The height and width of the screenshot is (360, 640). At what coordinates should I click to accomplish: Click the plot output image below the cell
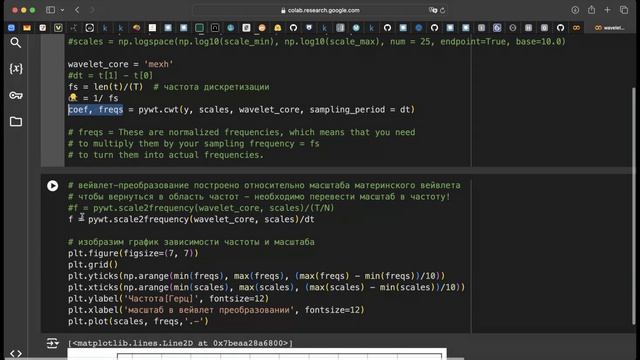pyautogui.click(x=257, y=354)
